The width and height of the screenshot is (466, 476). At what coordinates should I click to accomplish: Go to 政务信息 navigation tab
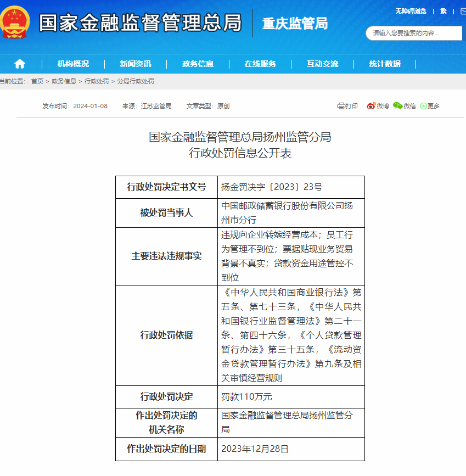198,64
